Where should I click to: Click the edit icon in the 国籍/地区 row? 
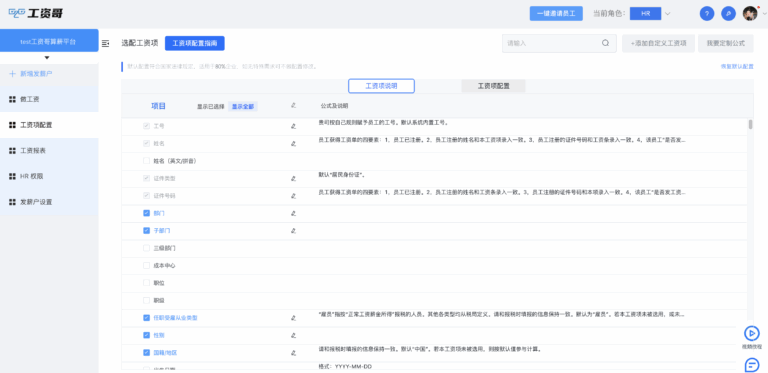click(293, 353)
